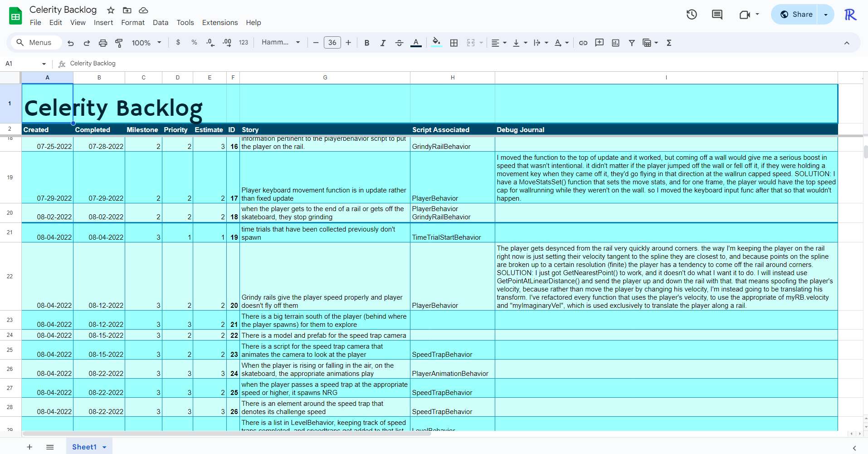
Task: Click the font size field showing 36
Action: point(332,43)
